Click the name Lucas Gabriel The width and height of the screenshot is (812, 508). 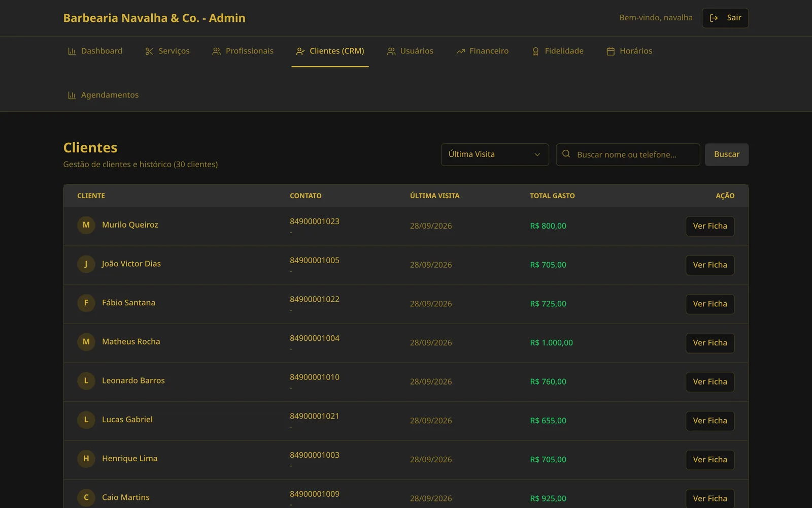tap(127, 420)
